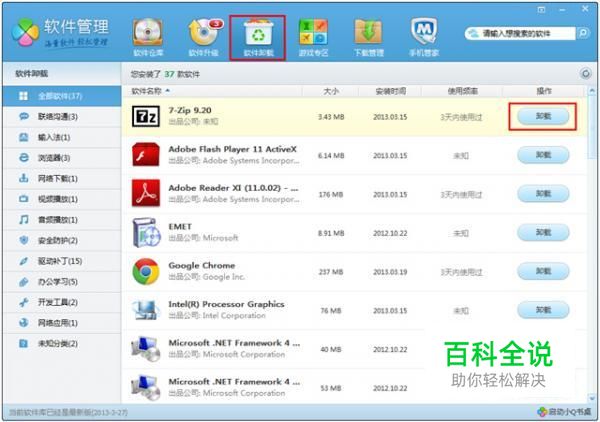Select the Google Chrome name text

click(x=202, y=265)
